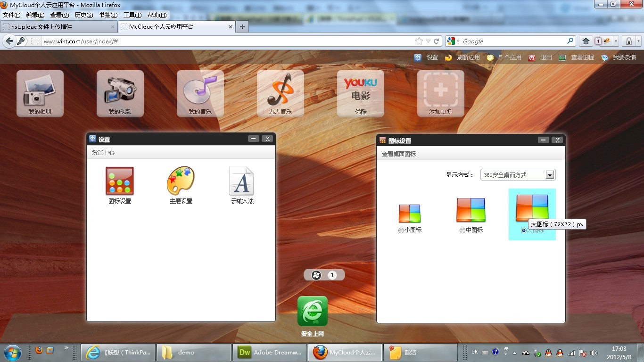Viewport: 644px width, 362px height.
Task: Bookmark this page with the star
Action: coord(419,41)
